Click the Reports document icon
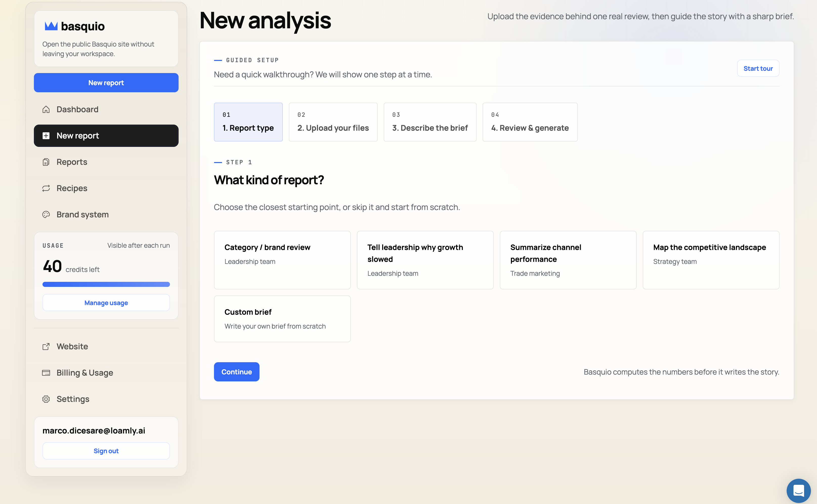This screenshot has height=504, width=817. point(46,162)
